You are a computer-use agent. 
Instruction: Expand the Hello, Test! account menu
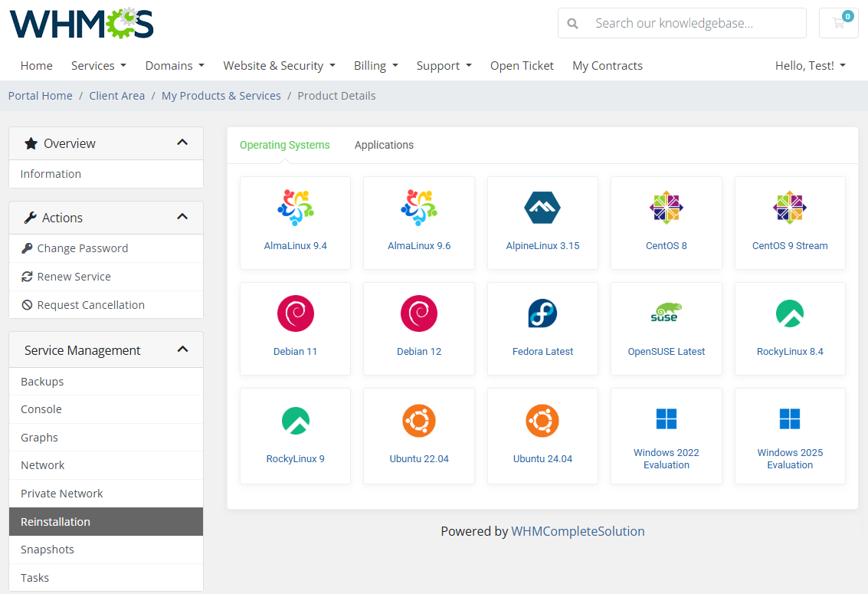(x=810, y=66)
